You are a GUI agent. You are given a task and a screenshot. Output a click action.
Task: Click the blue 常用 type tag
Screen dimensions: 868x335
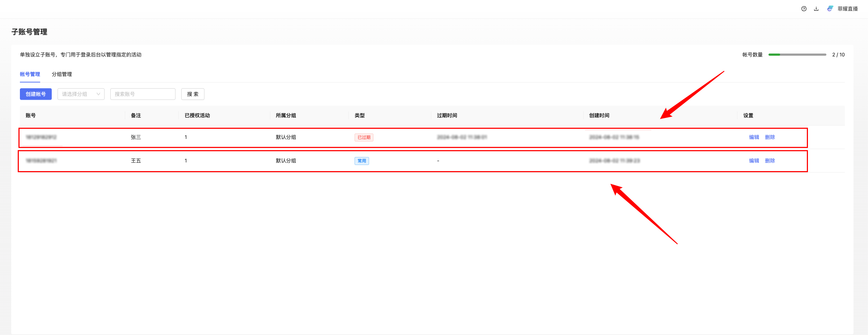point(361,161)
